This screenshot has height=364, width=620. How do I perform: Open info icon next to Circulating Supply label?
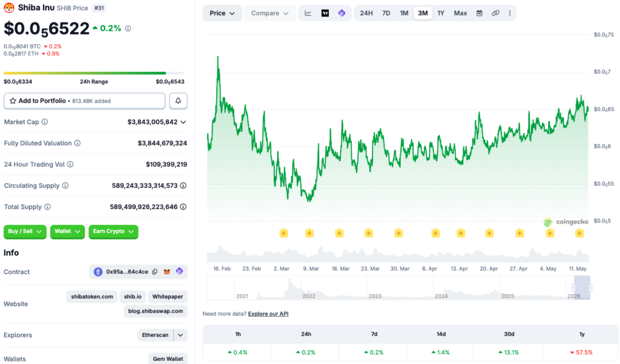(65, 186)
